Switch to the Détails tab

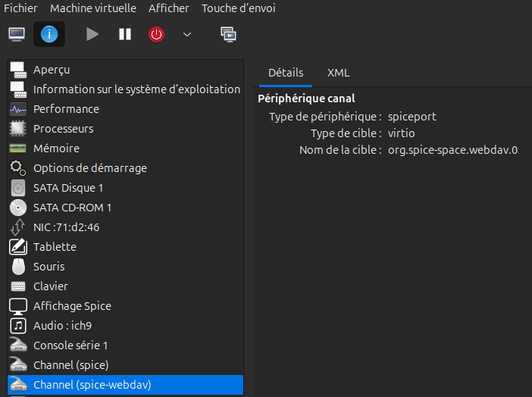pyautogui.click(x=286, y=73)
